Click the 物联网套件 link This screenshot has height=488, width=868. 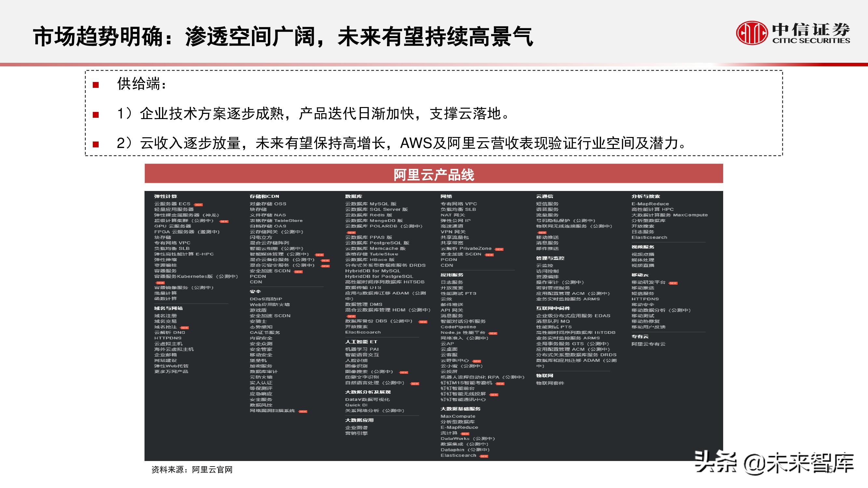coord(550,383)
